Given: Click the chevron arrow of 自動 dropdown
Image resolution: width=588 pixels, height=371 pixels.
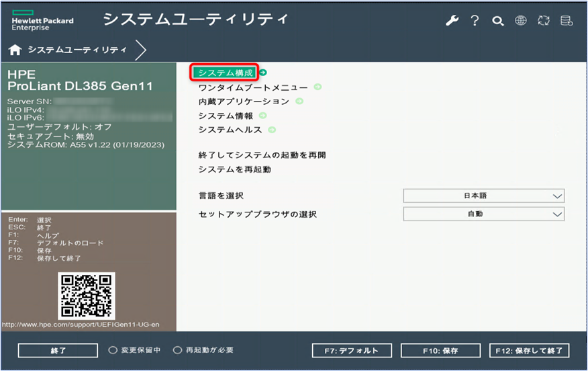Looking at the screenshot, I should point(557,214).
